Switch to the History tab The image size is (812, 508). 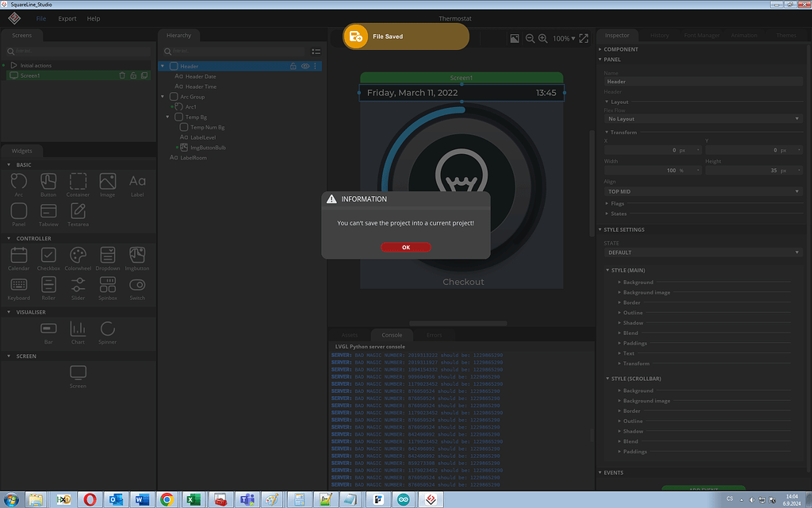click(x=659, y=35)
